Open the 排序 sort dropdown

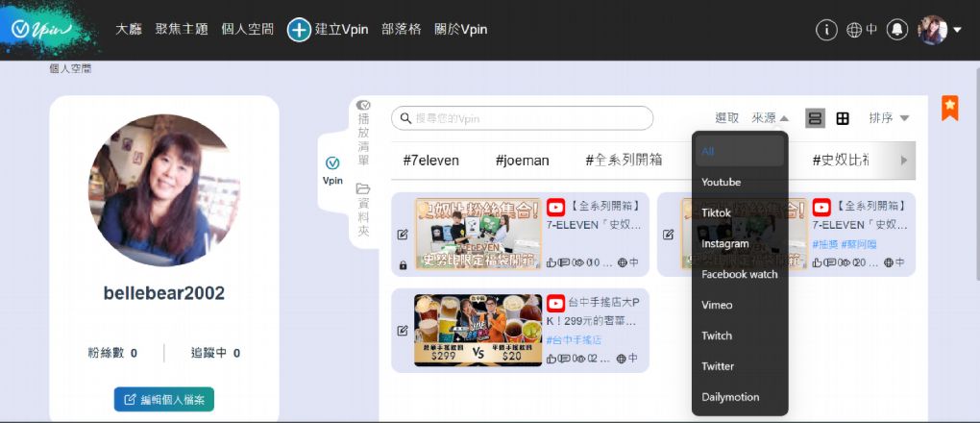889,118
